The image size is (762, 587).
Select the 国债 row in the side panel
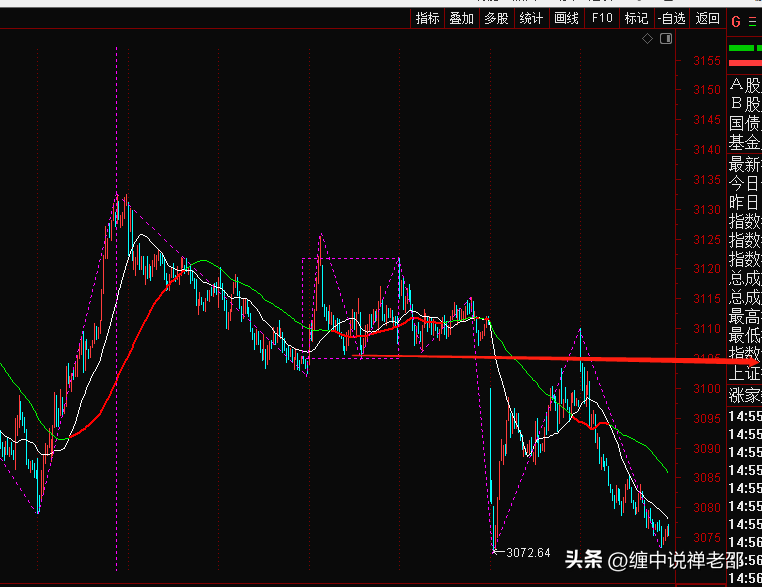click(745, 123)
